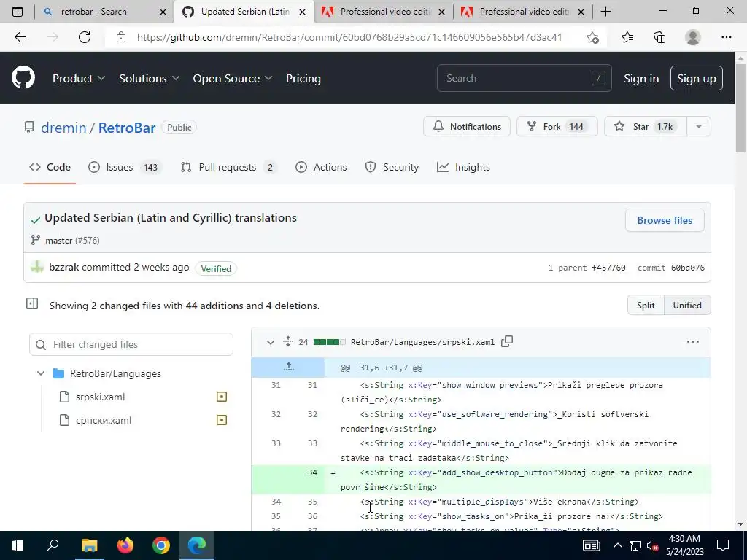This screenshot has height=560, width=747.
Task: Open the Star lists dropdown arrow
Action: pyautogui.click(x=698, y=127)
